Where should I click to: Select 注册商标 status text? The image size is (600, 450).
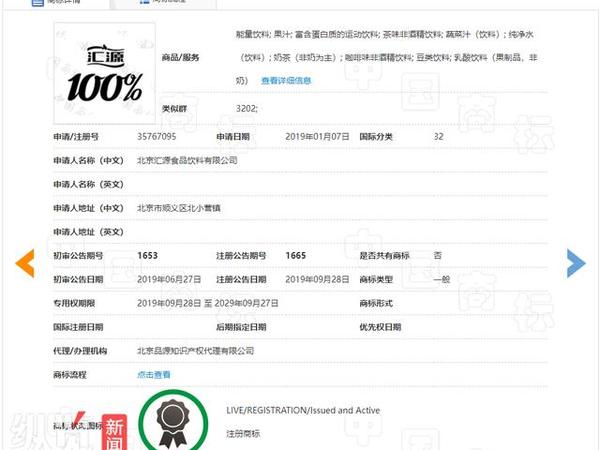(x=243, y=434)
